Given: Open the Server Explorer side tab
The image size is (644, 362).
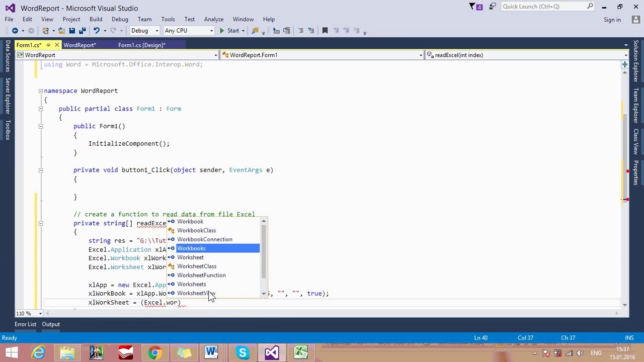Looking at the screenshot, I should coord(8,96).
